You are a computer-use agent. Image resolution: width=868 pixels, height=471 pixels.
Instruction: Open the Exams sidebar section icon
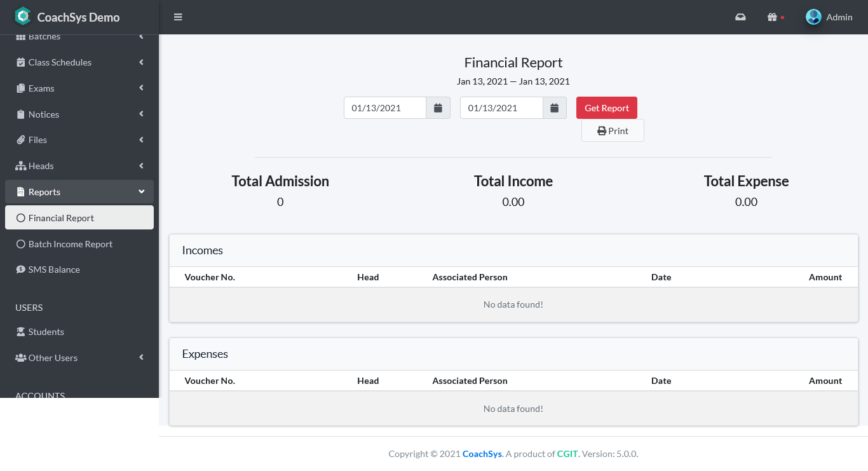click(19, 88)
